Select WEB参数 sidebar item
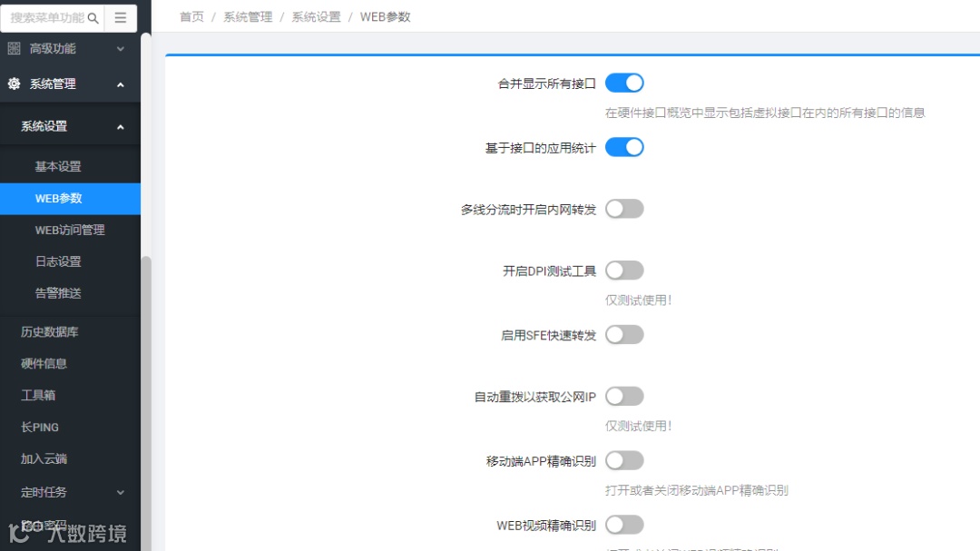This screenshot has width=980, height=551. [x=70, y=198]
